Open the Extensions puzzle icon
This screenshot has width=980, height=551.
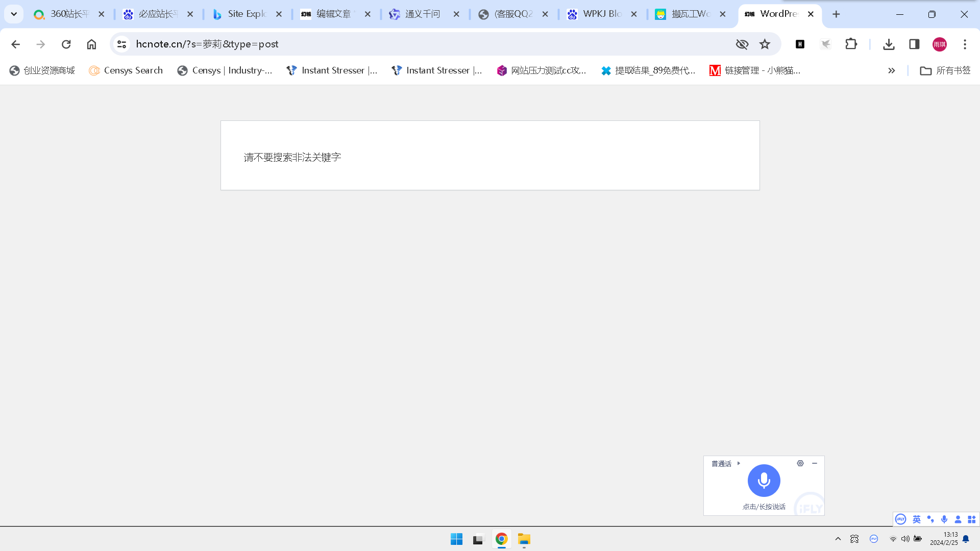[x=851, y=44]
